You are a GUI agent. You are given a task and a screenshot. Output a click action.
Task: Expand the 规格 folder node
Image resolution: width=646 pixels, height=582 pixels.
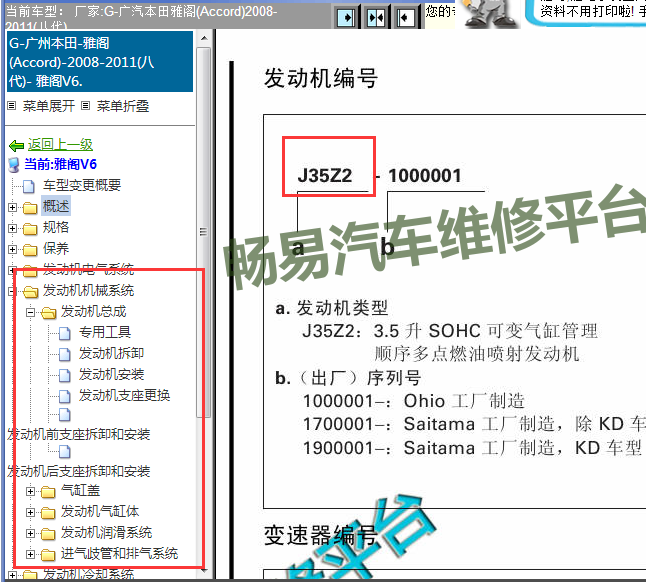[12, 228]
